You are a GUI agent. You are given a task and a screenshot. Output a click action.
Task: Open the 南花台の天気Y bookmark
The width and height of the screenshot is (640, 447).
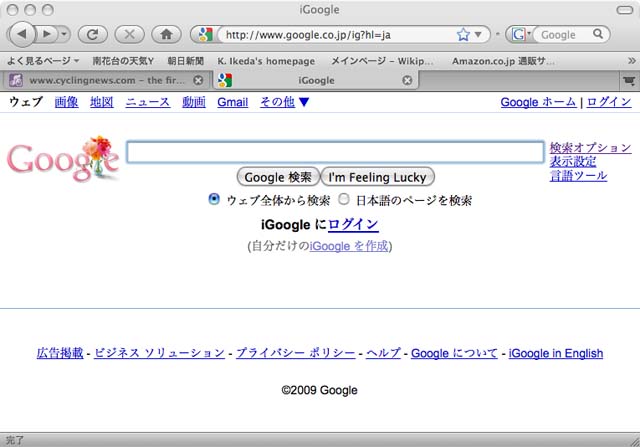pos(123,61)
